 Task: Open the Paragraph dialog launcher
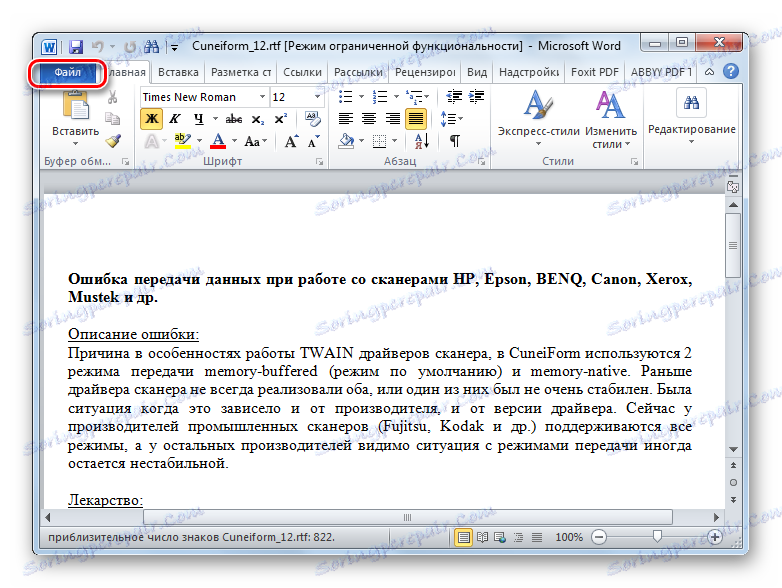click(x=481, y=162)
